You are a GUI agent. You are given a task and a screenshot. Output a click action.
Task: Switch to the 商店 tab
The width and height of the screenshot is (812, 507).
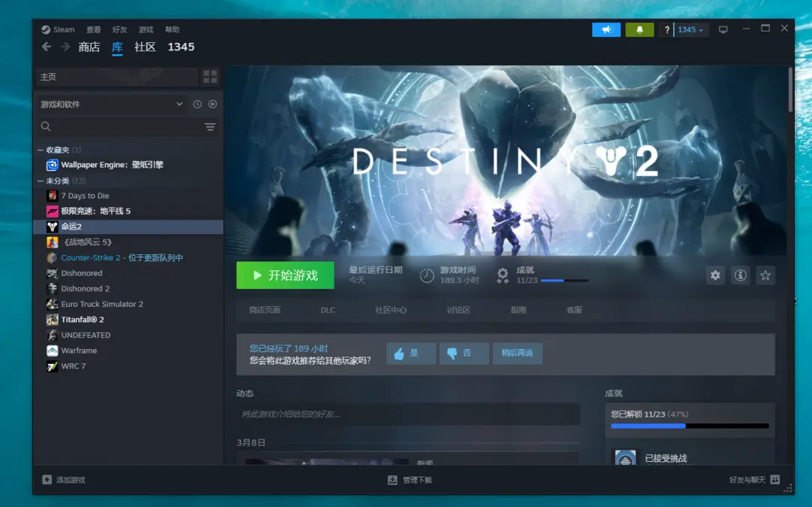click(89, 47)
